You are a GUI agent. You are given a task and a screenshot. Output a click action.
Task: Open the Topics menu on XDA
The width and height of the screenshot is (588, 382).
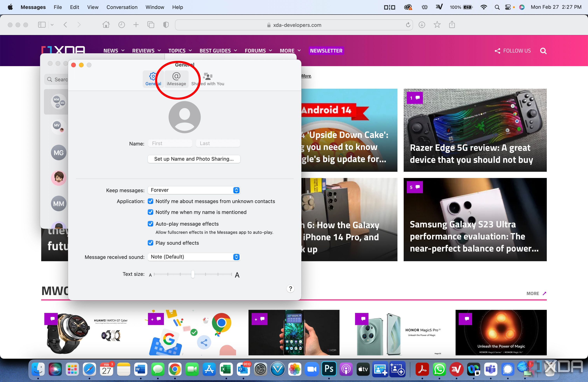tap(179, 51)
